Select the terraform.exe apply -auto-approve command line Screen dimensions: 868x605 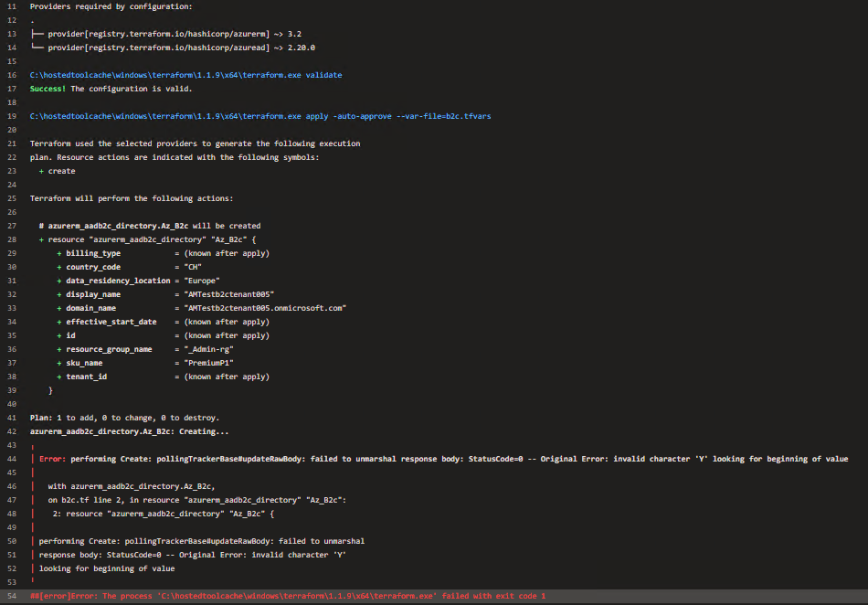[260, 116]
